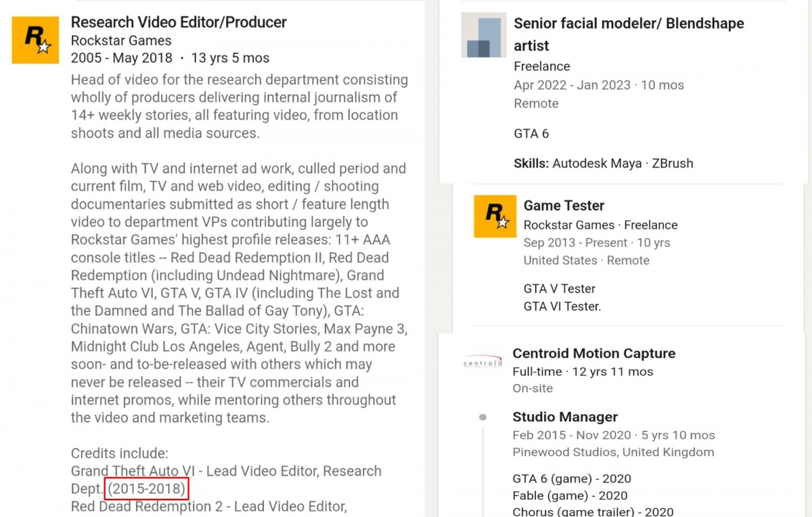Click the 'Head of video for the research' sentence
Screen dimensions: 812x517
[x=240, y=80]
